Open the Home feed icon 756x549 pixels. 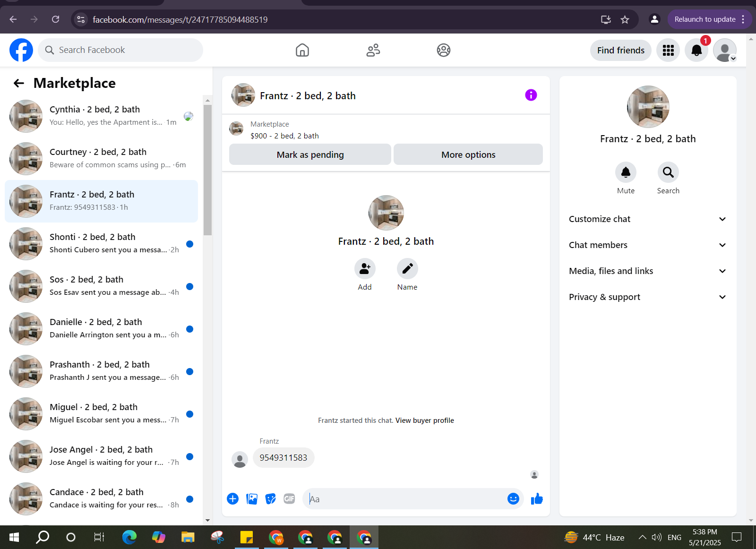302,50
